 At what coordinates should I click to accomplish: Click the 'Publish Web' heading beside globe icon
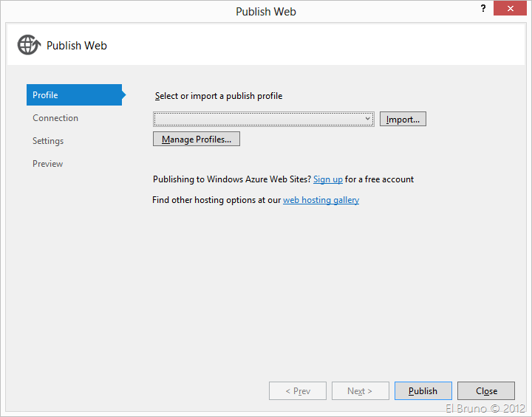(77, 46)
